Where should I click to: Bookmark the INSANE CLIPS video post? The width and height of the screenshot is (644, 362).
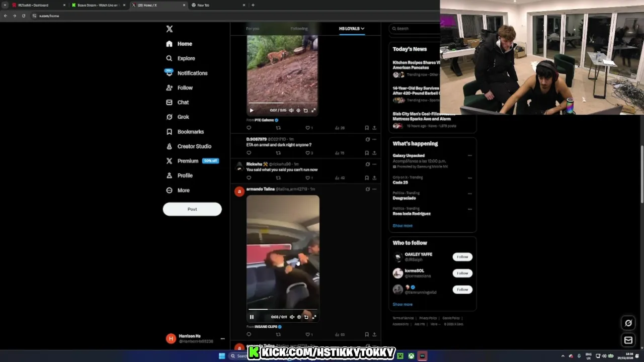367,334
